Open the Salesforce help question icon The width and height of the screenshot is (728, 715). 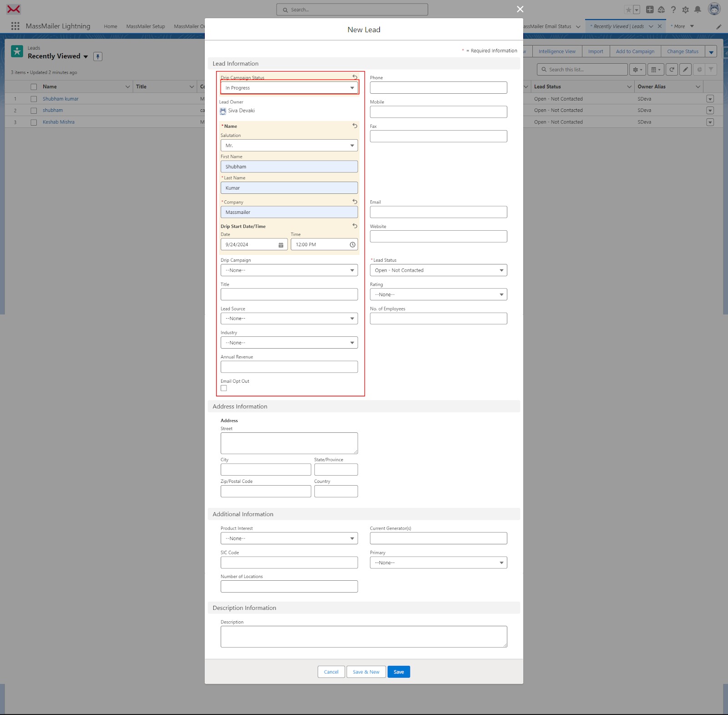tap(673, 10)
